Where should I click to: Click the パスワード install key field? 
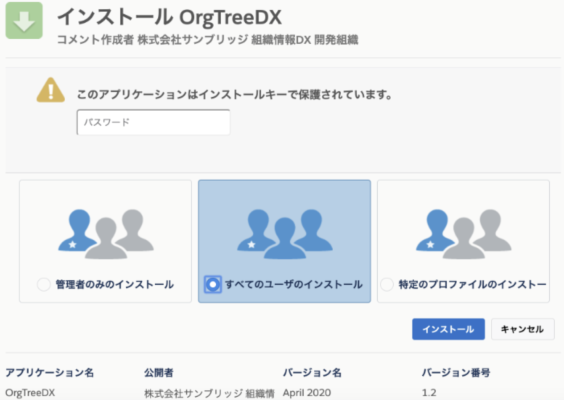(153, 122)
